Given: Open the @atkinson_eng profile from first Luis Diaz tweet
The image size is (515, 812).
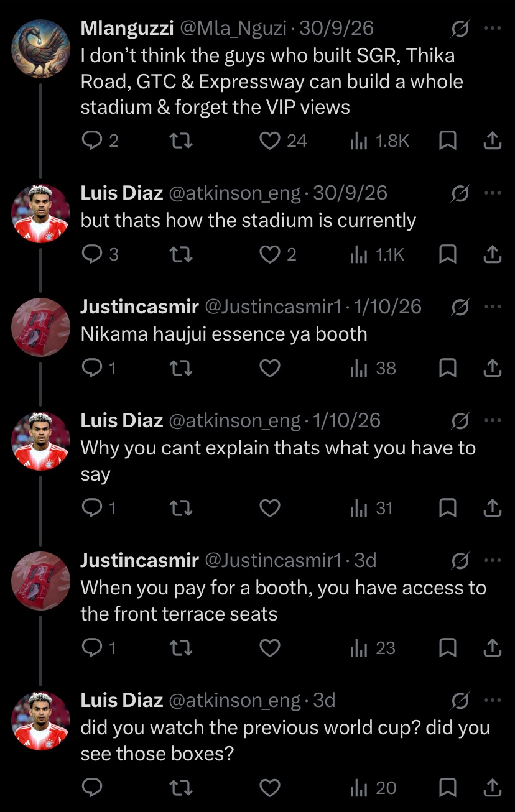Looking at the screenshot, I should (x=234, y=193).
